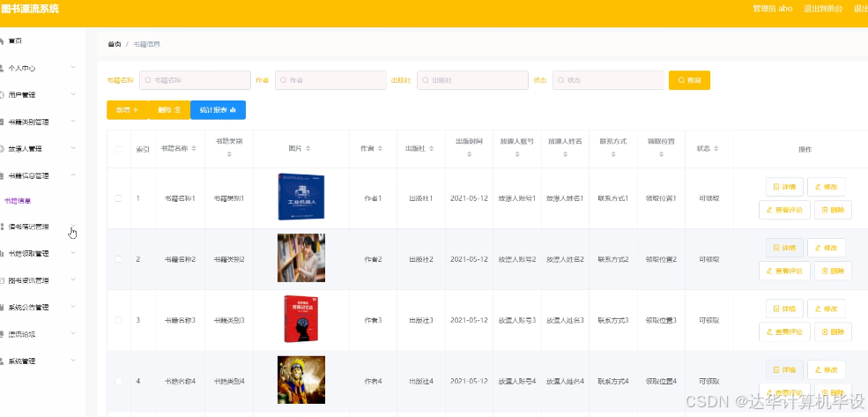The image size is (868, 417).
Task: Open 首页 in the sidebar
Action: (15, 41)
